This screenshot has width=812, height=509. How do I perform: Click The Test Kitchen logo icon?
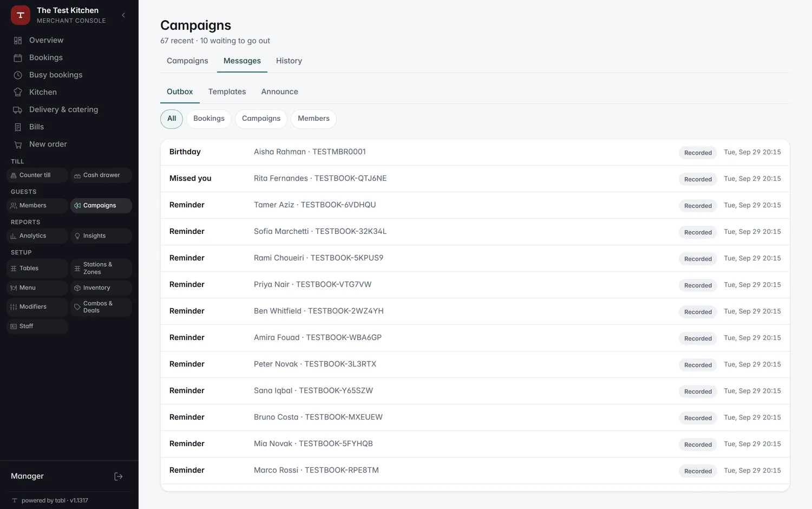coord(21,15)
